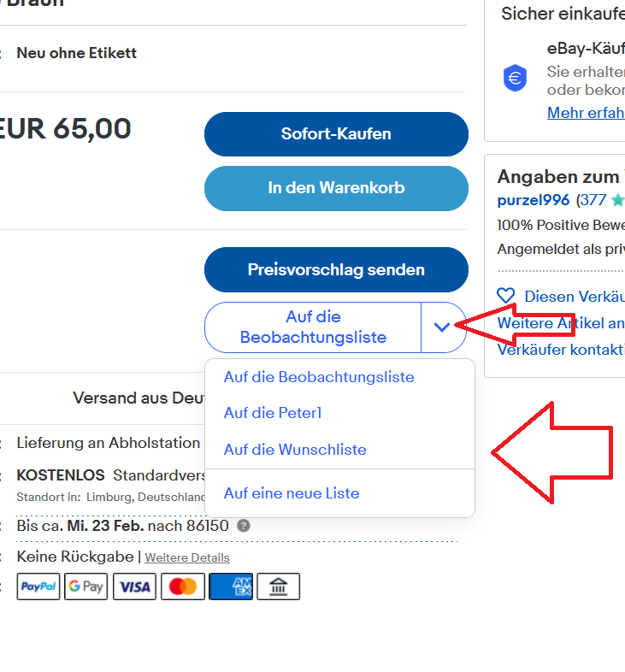This screenshot has height=672, width=625.
Task: Click the bank transfer icon
Action: coord(278,587)
